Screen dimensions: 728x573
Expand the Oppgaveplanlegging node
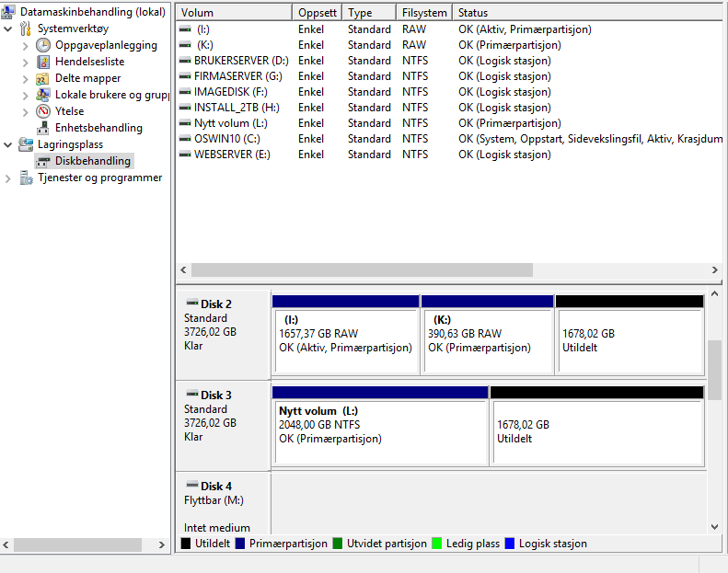tap(26, 45)
